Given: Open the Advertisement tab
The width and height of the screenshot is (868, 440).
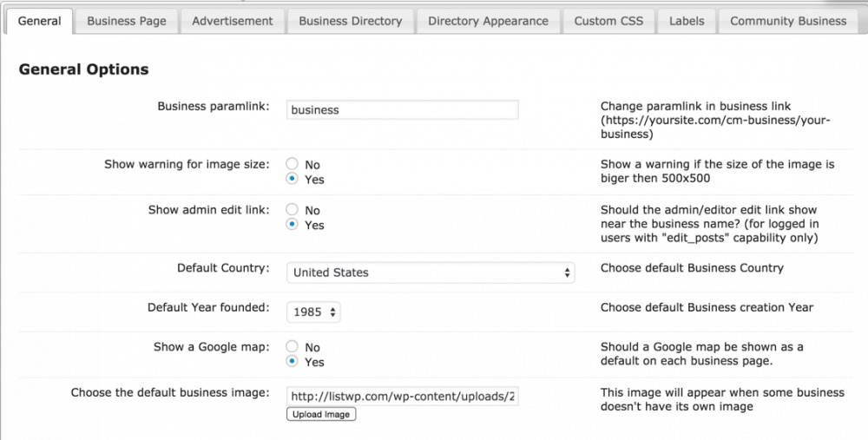Looking at the screenshot, I should point(233,21).
